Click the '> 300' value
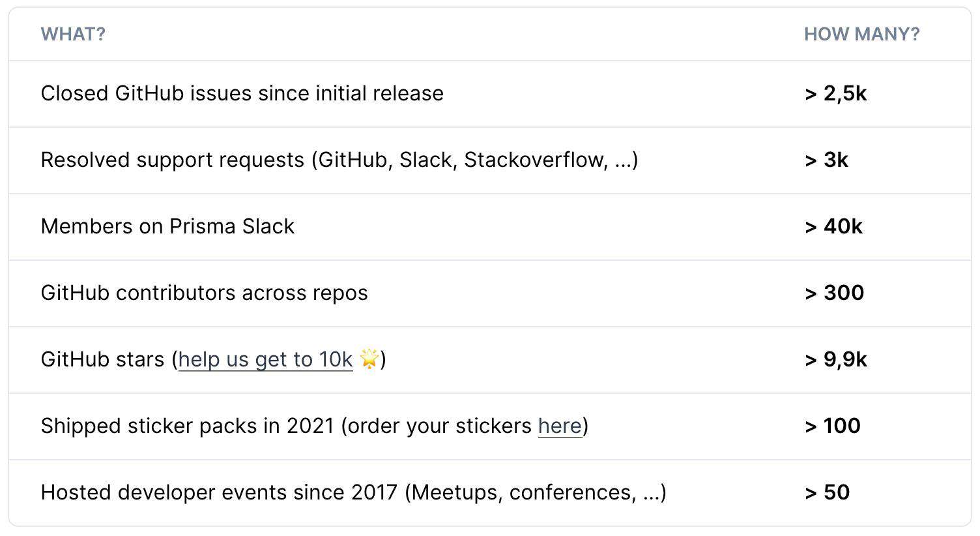This screenshot has width=980, height=536. coord(835,293)
